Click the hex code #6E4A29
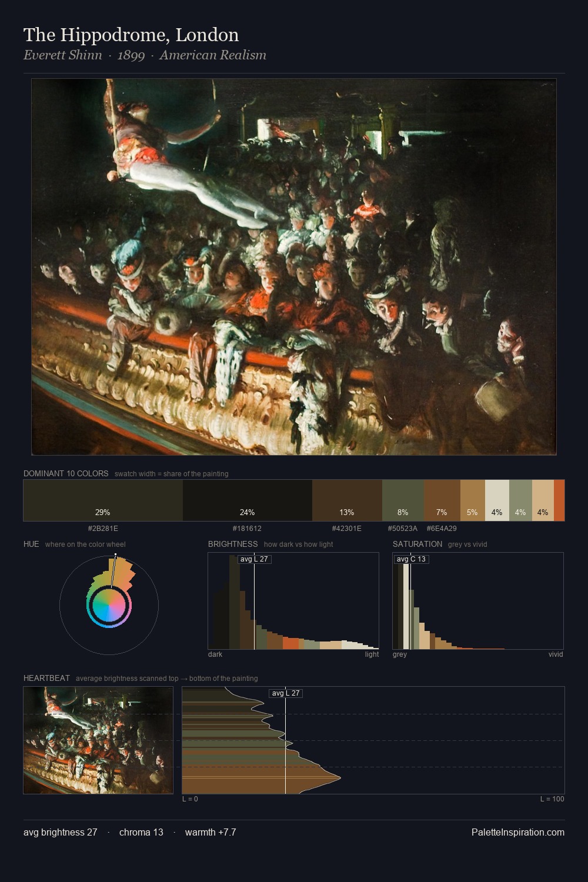588x882 pixels. [x=442, y=529]
